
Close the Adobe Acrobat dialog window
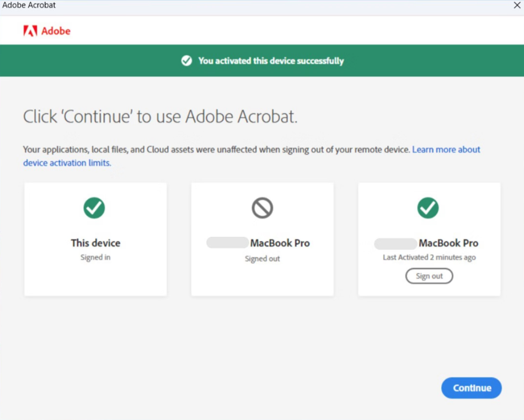point(517,5)
